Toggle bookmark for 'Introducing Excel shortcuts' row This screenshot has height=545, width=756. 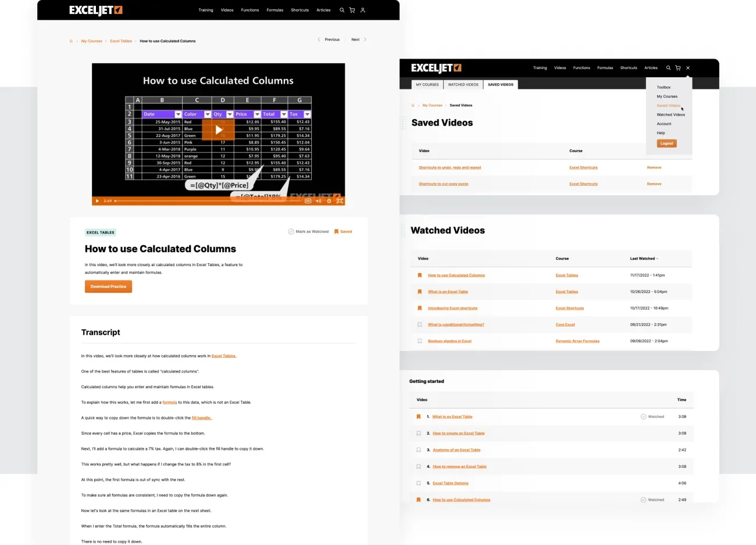(x=419, y=308)
